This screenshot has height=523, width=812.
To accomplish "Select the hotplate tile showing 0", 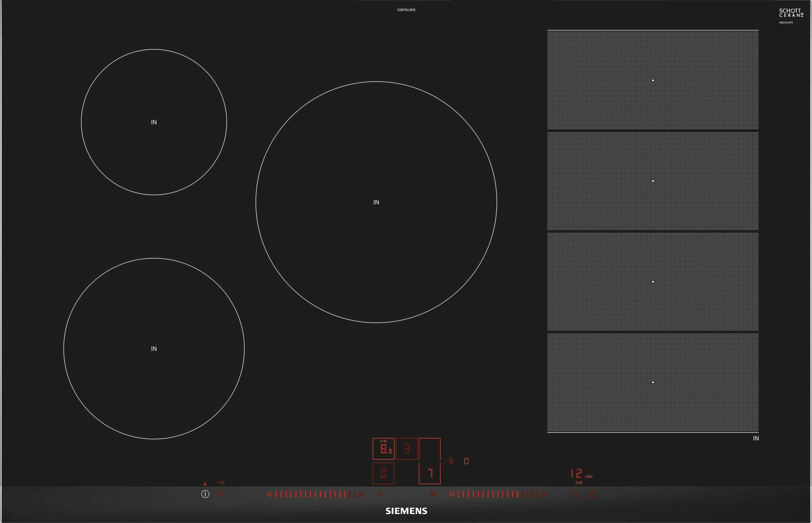I will (384, 473).
